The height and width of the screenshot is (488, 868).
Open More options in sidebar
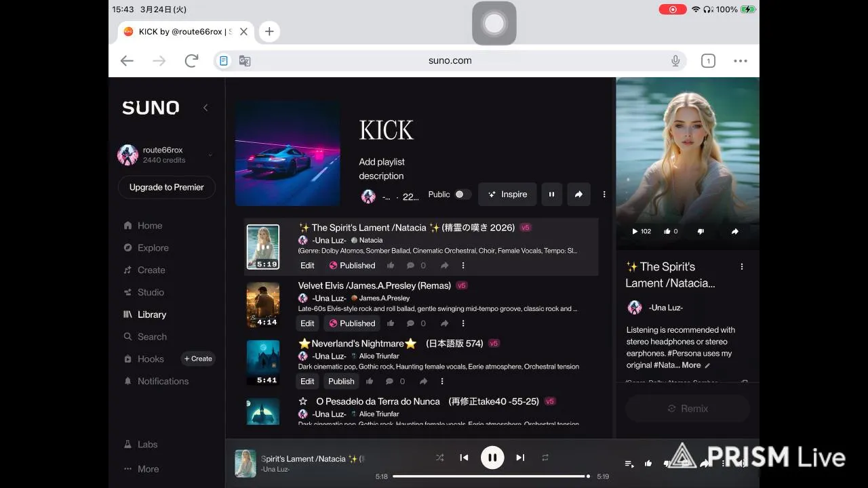[x=142, y=469]
